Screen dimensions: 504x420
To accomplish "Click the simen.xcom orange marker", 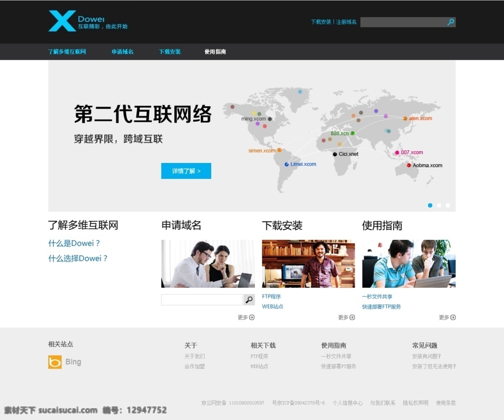I will (279, 150).
